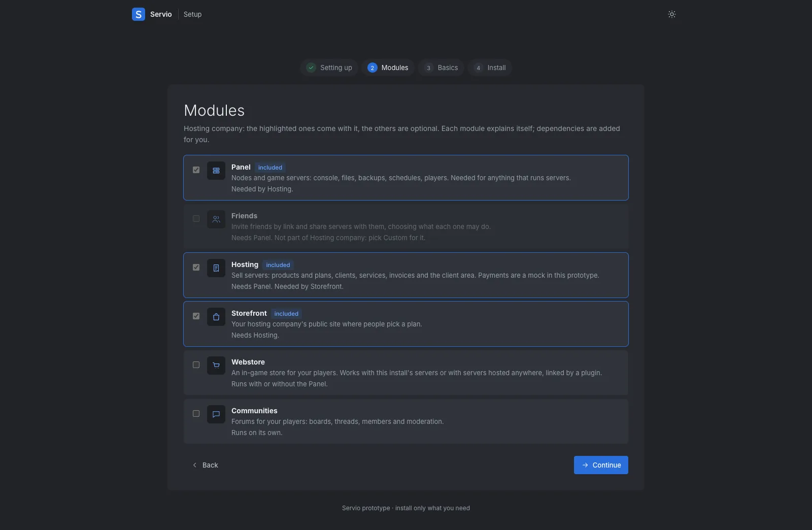Click the number 4 step badge
Image resolution: width=812 pixels, height=530 pixels.
click(x=479, y=68)
